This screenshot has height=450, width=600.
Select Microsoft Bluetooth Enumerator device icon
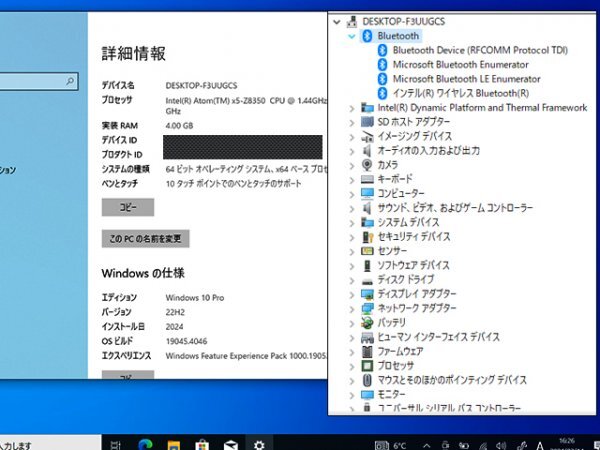pos(382,65)
